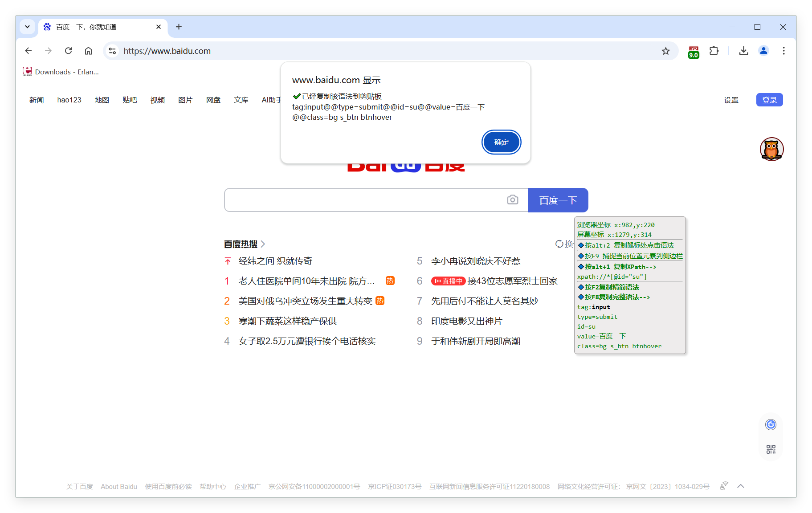Open the 视频 nav link
Viewport: 812px width, 513px height.
158,100
